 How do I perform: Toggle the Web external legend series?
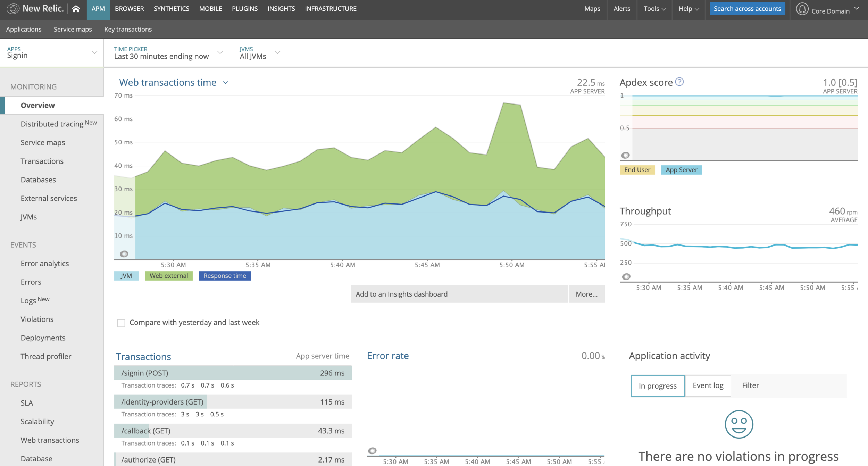point(169,276)
